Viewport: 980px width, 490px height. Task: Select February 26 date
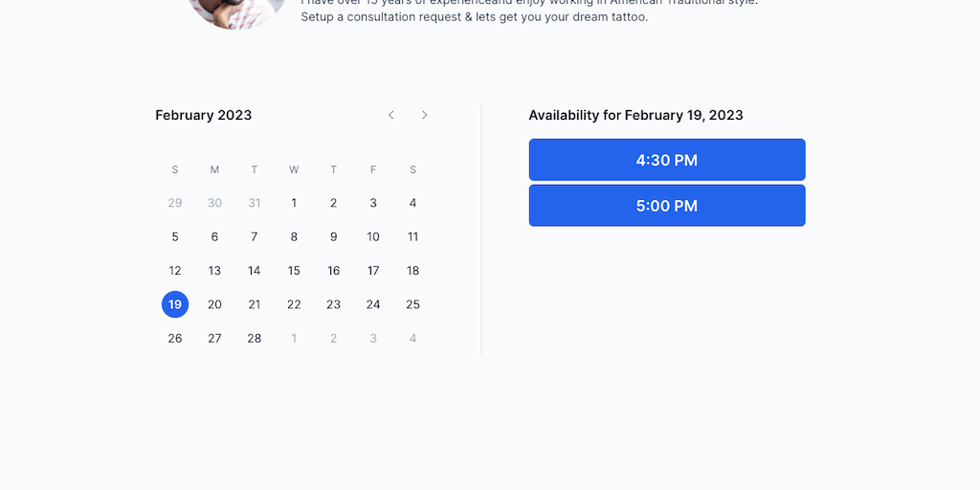[x=175, y=338]
